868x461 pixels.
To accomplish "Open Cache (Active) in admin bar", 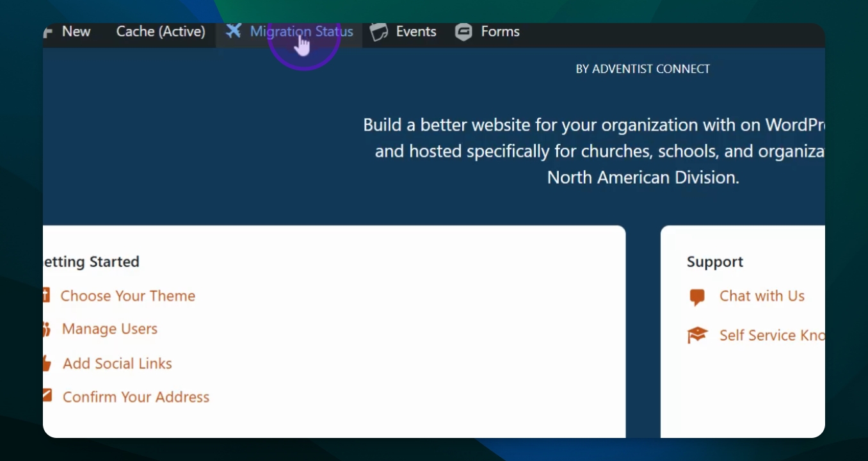I will pyautogui.click(x=161, y=31).
